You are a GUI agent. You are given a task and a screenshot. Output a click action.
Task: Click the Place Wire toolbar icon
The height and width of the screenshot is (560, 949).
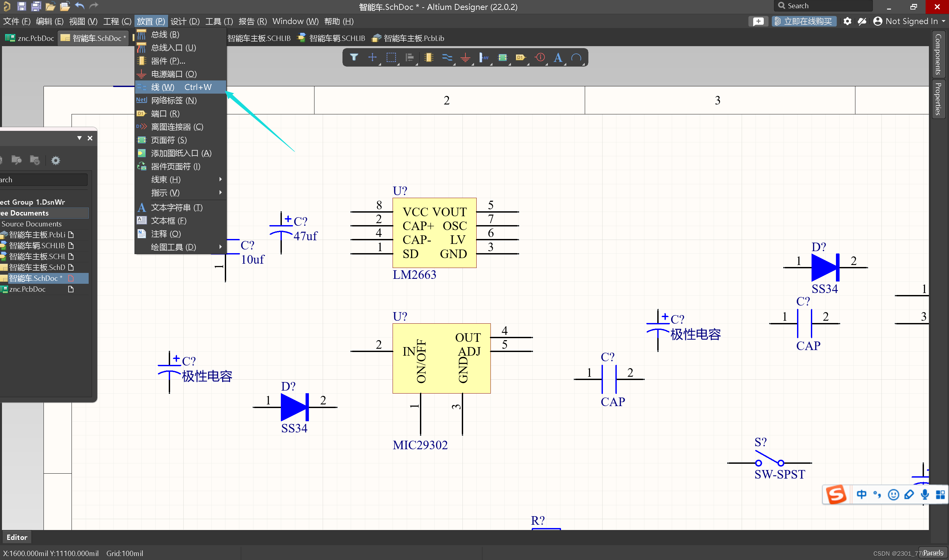[x=447, y=57]
